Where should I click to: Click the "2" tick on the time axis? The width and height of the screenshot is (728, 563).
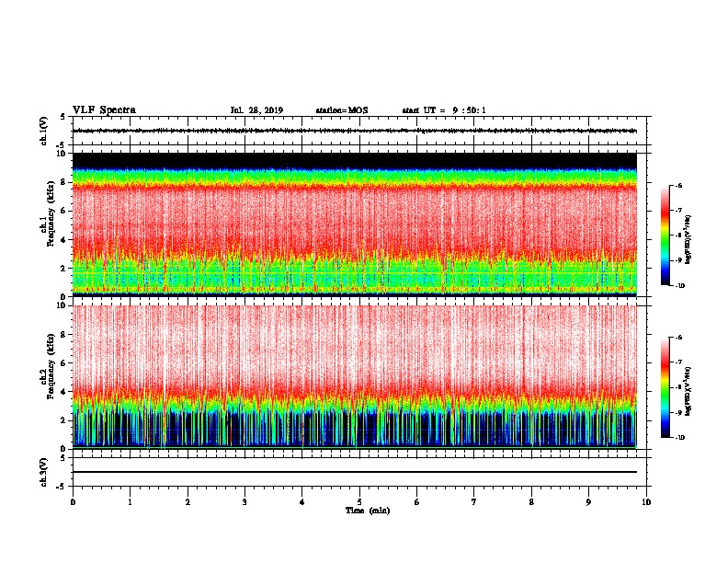188,502
